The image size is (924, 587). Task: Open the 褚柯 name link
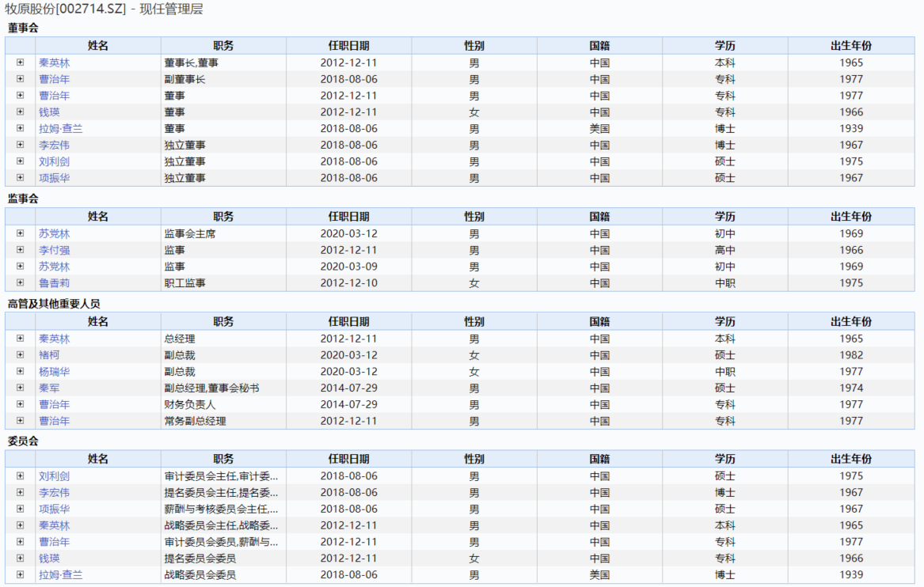(x=50, y=356)
